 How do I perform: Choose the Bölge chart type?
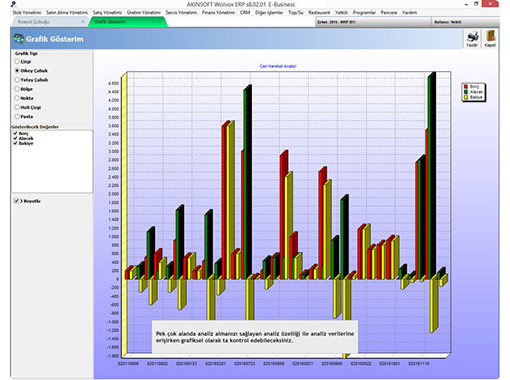point(17,89)
